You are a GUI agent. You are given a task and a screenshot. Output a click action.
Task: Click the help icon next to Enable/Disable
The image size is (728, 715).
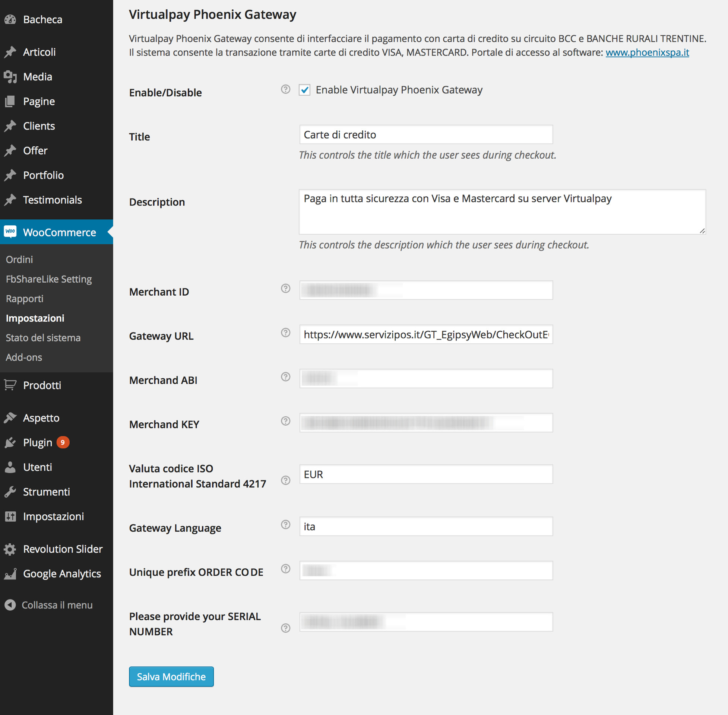(285, 89)
